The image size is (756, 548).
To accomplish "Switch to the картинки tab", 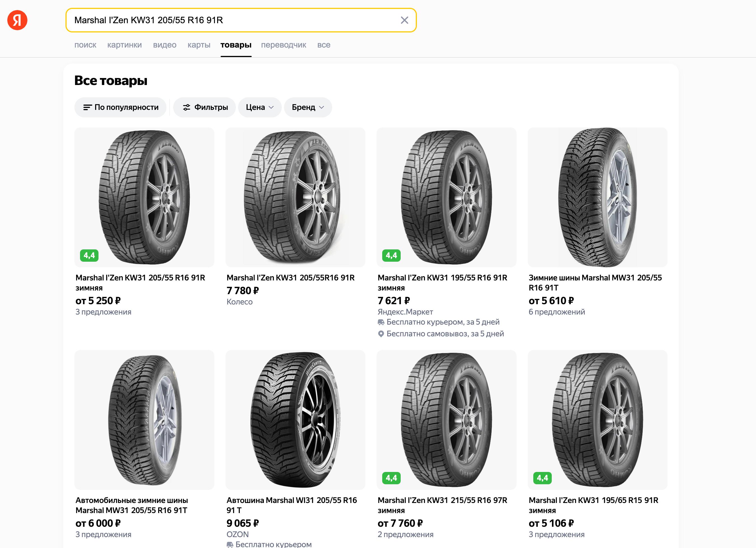I will [x=124, y=45].
